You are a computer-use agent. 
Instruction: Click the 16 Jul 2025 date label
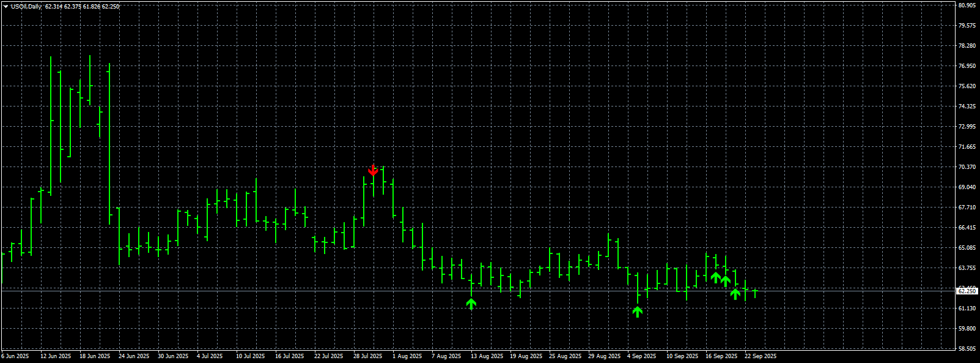pyautogui.click(x=290, y=356)
